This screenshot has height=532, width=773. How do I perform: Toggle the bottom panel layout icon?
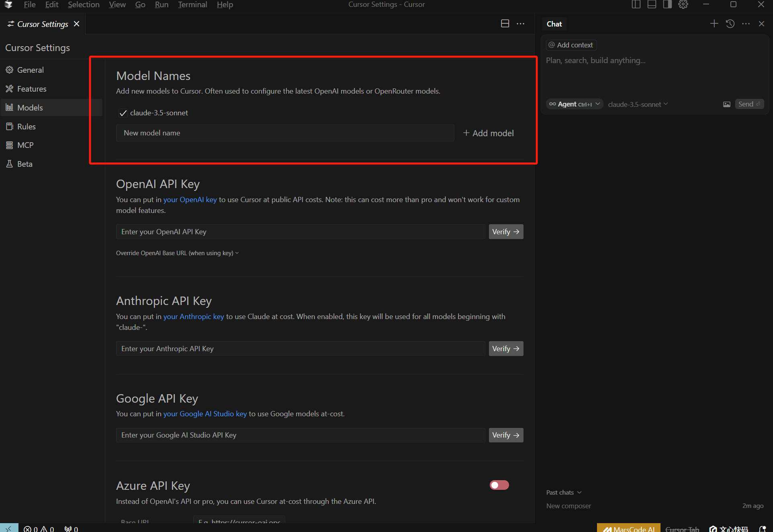[x=652, y=4]
